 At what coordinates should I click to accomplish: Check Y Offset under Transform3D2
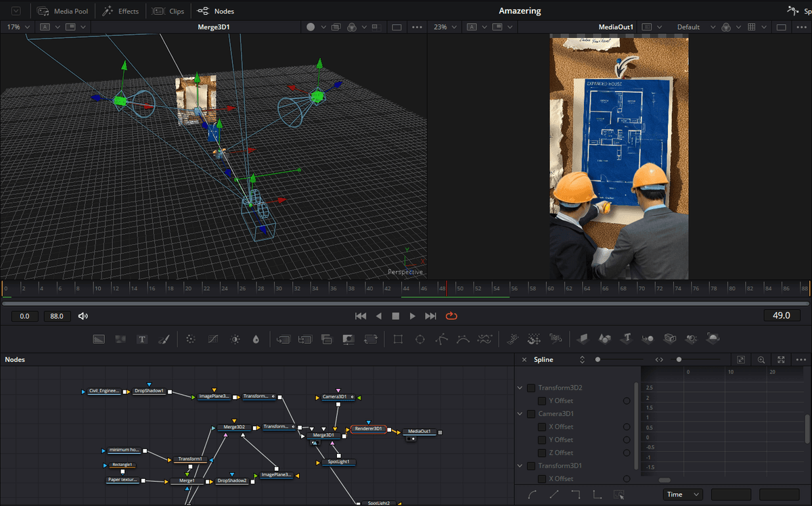click(542, 400)
